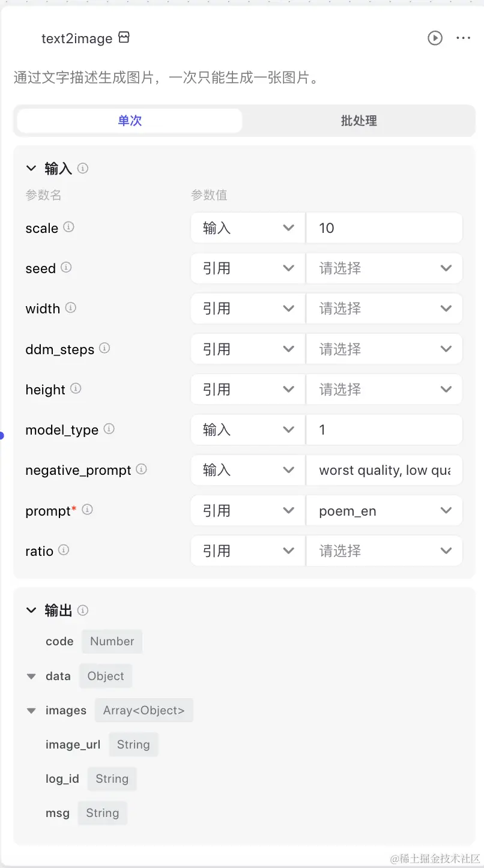Run the text2image node with play icon
484x868 pixels.
[x=435, y=38]
